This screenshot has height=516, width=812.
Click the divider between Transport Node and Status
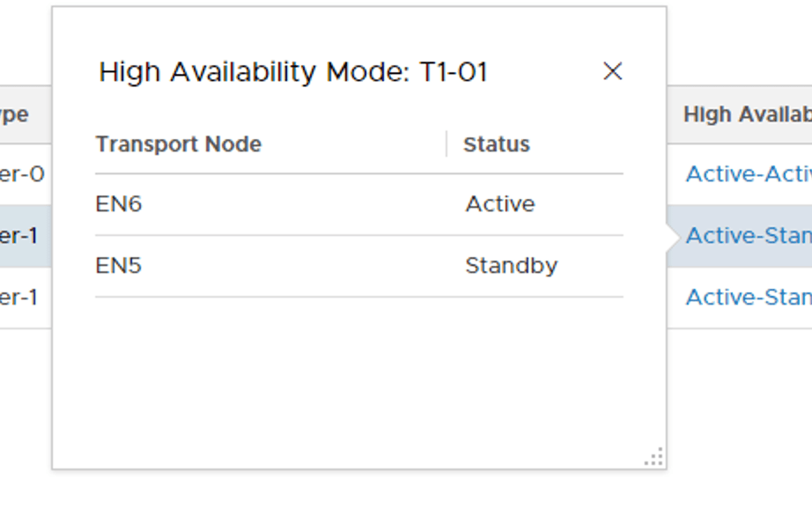point(447,144)
